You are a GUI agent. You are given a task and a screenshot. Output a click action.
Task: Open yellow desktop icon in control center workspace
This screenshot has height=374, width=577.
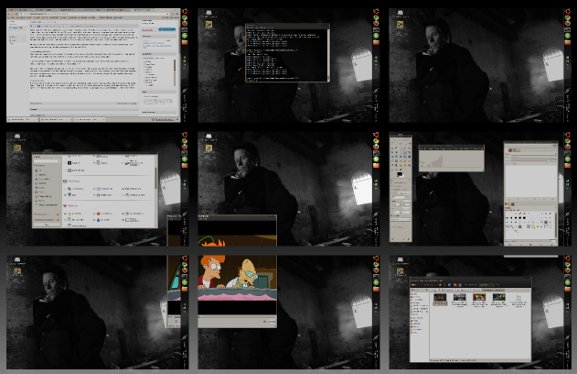17,148
